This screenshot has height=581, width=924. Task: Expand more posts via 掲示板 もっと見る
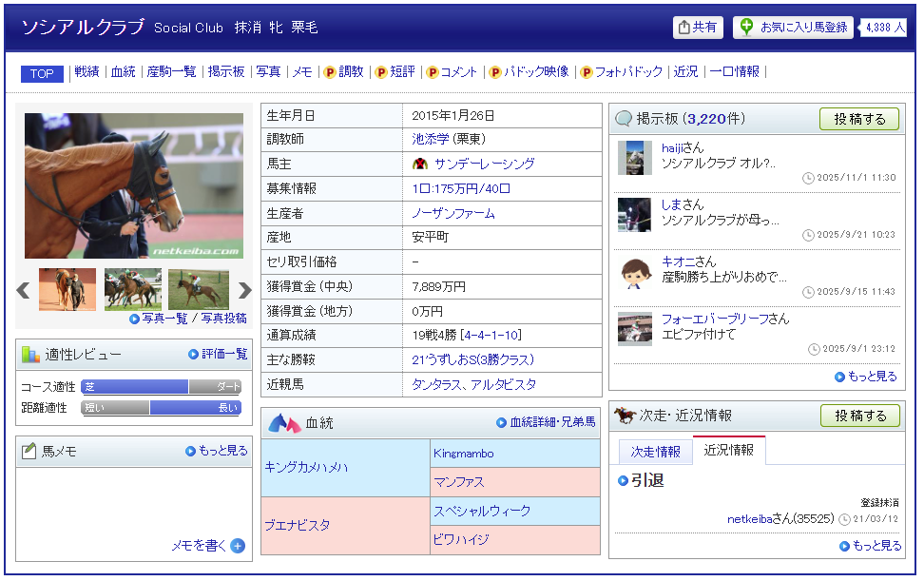click(865, 377)
